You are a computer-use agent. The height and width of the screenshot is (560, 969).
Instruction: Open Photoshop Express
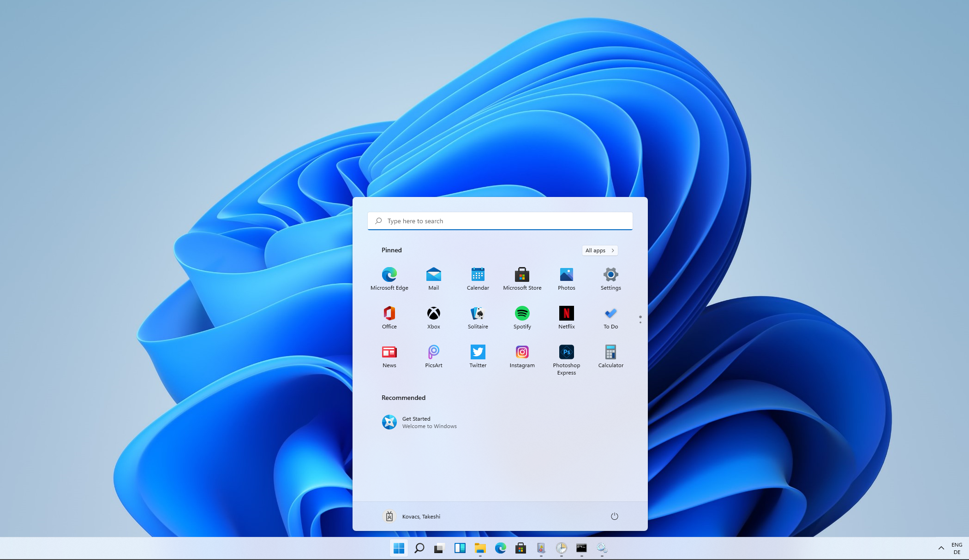566,356
